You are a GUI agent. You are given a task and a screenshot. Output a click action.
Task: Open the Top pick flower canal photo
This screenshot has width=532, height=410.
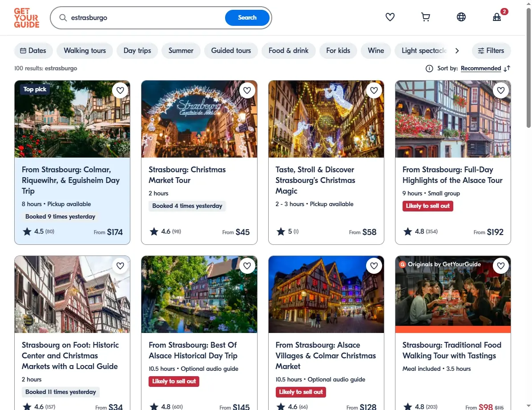pos(72,119)
